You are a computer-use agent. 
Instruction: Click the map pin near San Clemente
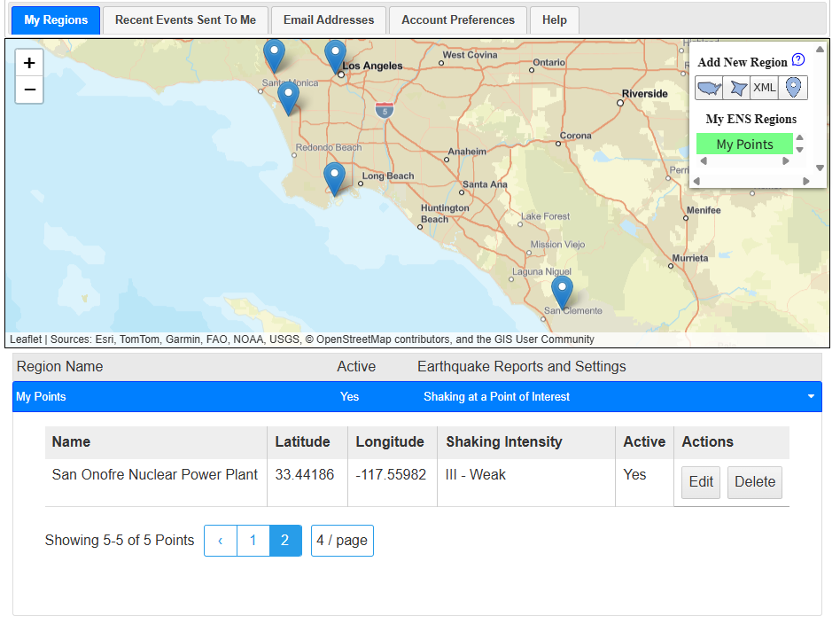(x=562, y=292)
